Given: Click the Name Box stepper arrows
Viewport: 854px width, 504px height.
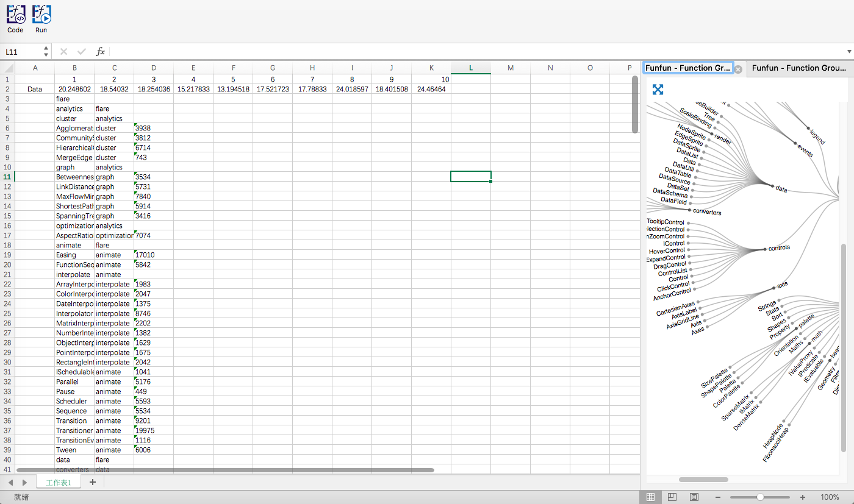Looking at the screenshot, I should coord(45,51).
